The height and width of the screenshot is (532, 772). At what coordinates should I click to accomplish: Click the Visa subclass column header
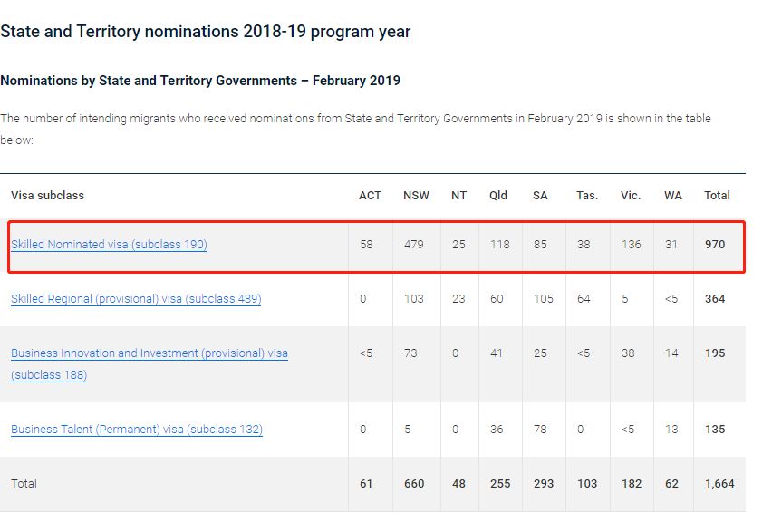(x=47, y=196)
